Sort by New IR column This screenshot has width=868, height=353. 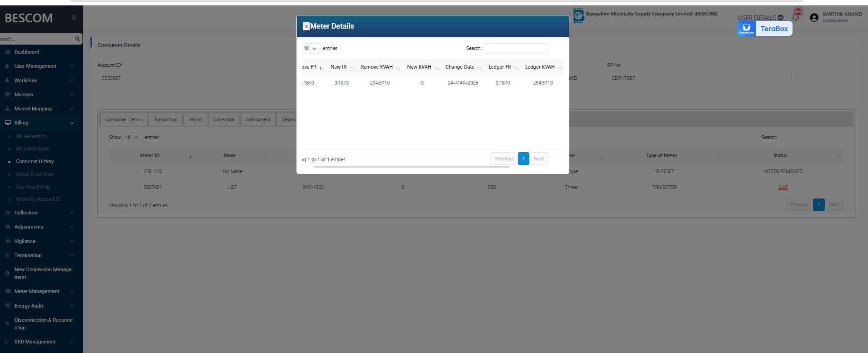(342, 67)
